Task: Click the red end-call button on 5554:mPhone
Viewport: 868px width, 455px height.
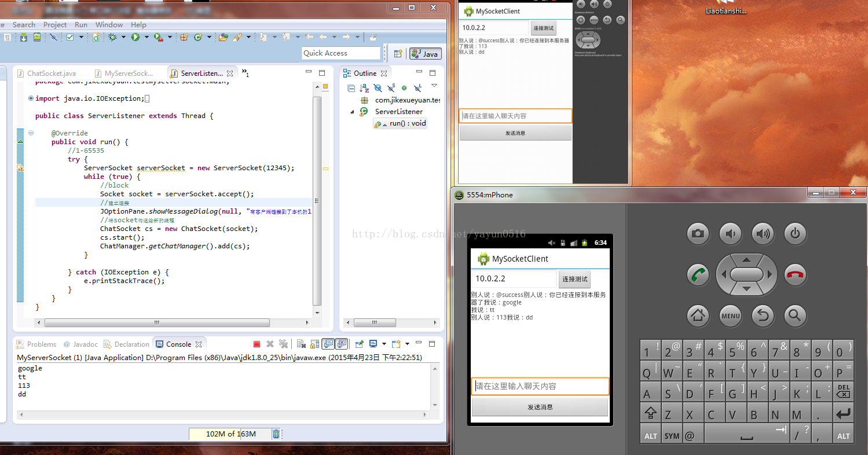Action: point(795,274)
